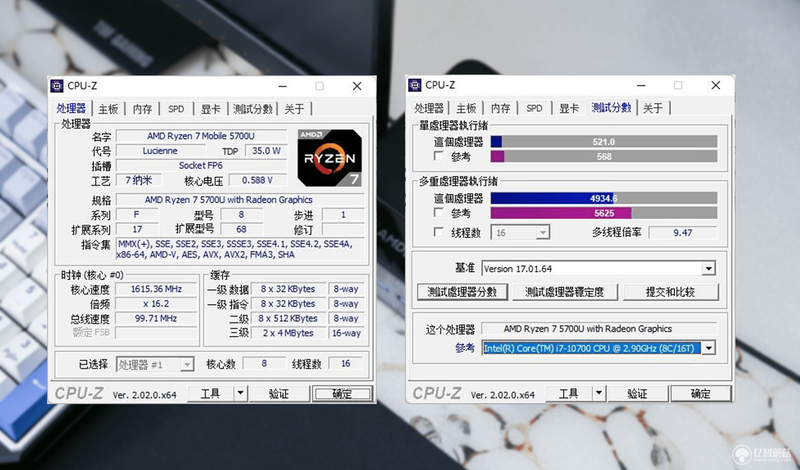Screen dimensions: 800x470
Task: Expand 工具 dropdown arrow in right window
Action: pyautogui.click(x=598, y=393)
